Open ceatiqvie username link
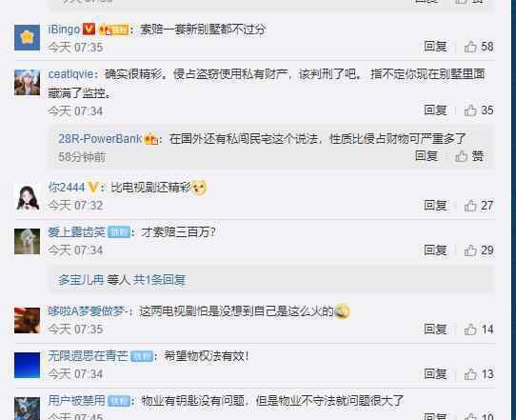516x420 pixels. pos(70,74)
